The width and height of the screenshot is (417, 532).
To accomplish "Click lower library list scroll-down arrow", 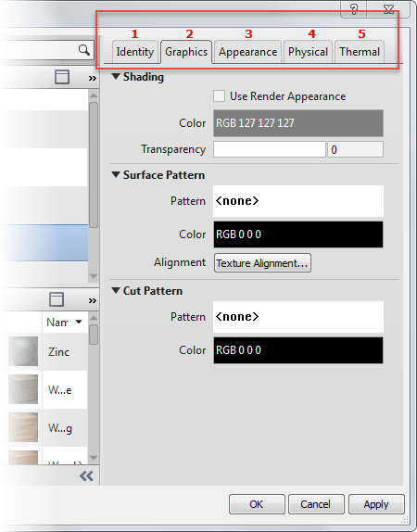I will 94,459.
